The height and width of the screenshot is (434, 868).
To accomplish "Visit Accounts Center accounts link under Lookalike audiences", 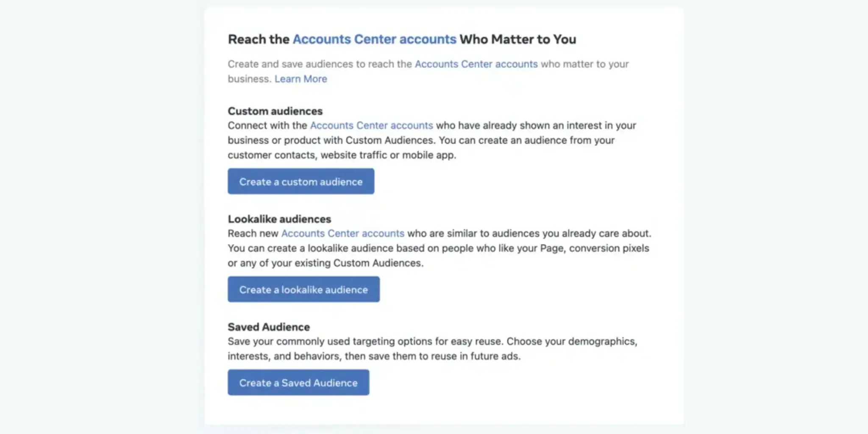I will click(342, 234).
